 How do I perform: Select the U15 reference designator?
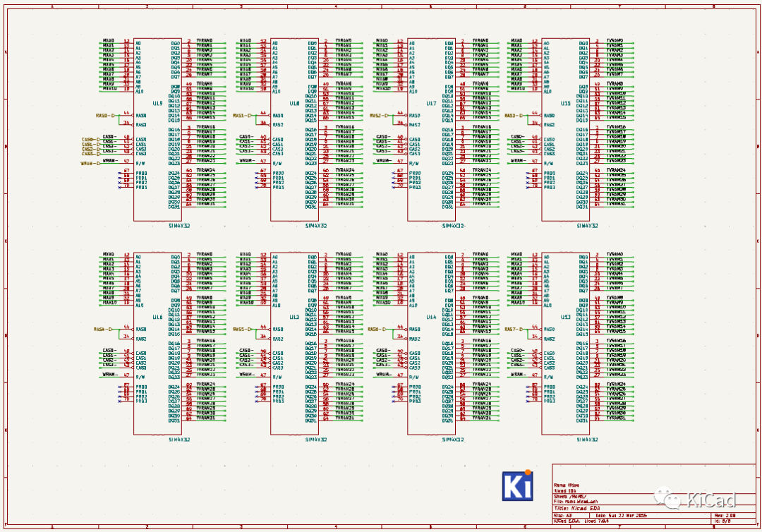click(x=566, y=104)
